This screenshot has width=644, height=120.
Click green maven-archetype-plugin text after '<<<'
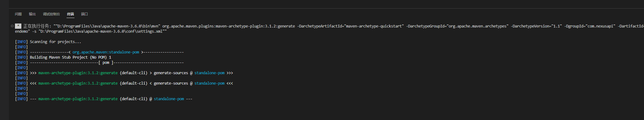tap(78, 83)
